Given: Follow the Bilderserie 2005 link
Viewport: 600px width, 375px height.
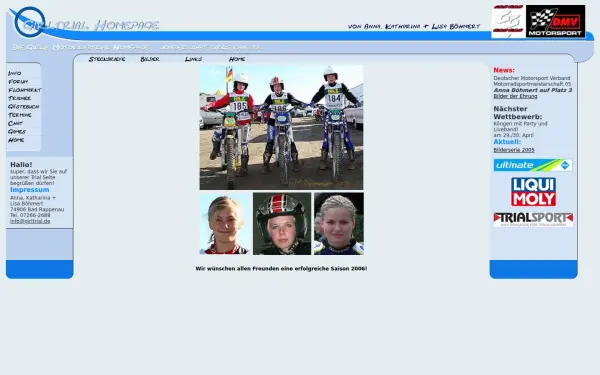Looking at the screenshot, I should click(x=514, y=150).
